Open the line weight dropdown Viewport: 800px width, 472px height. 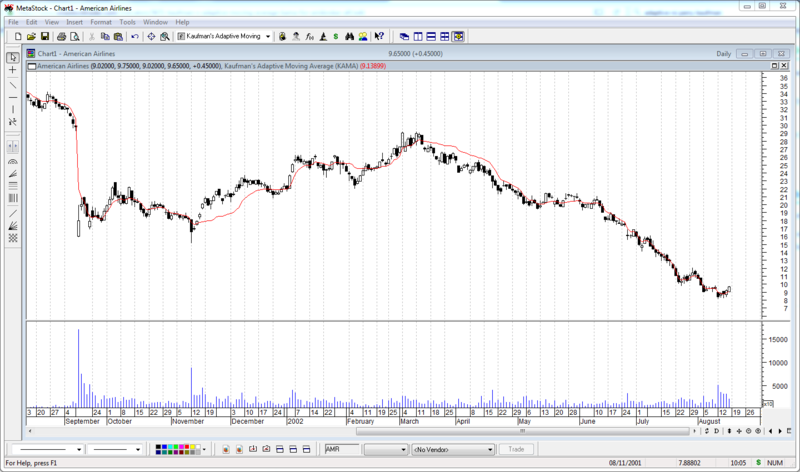pos(138,450)
